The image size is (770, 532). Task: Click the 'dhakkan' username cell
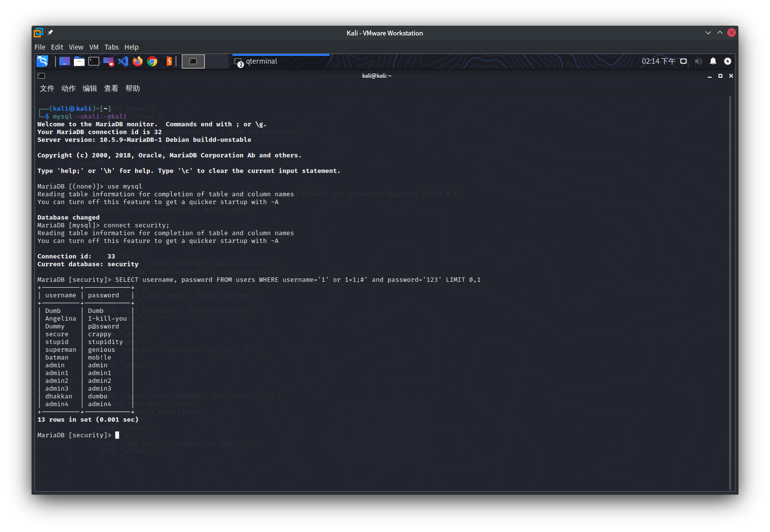coord(59,396)
